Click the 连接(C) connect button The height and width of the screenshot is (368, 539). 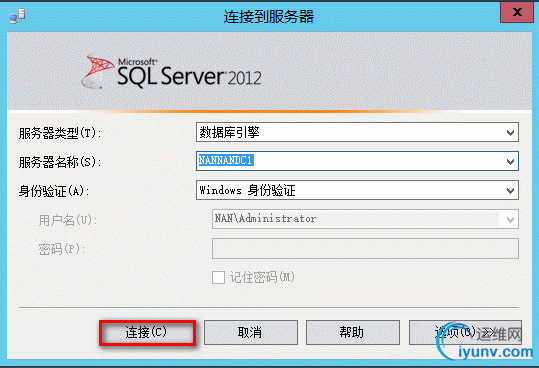click(147, 332)
